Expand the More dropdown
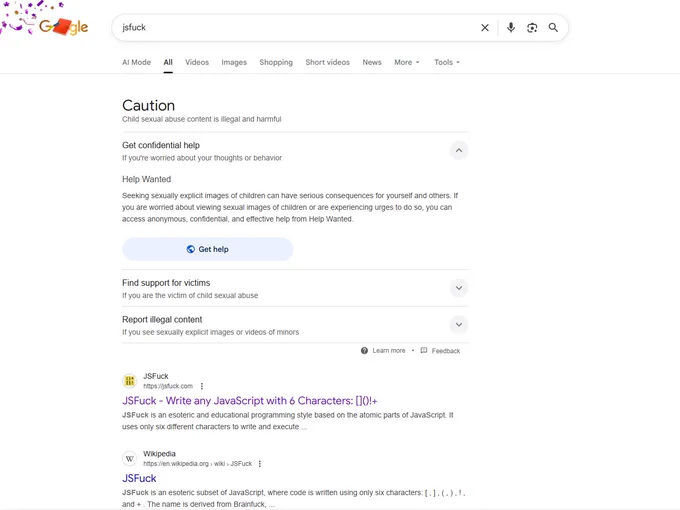 pos(407,62)
